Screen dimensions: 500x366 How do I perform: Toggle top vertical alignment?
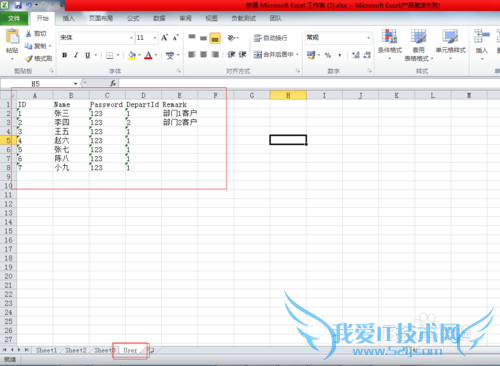[x=192, y=37]
